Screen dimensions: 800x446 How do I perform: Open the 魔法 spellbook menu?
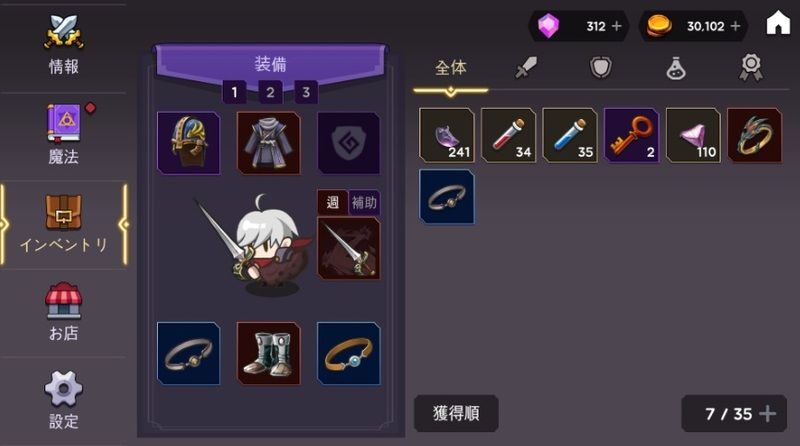63,134
